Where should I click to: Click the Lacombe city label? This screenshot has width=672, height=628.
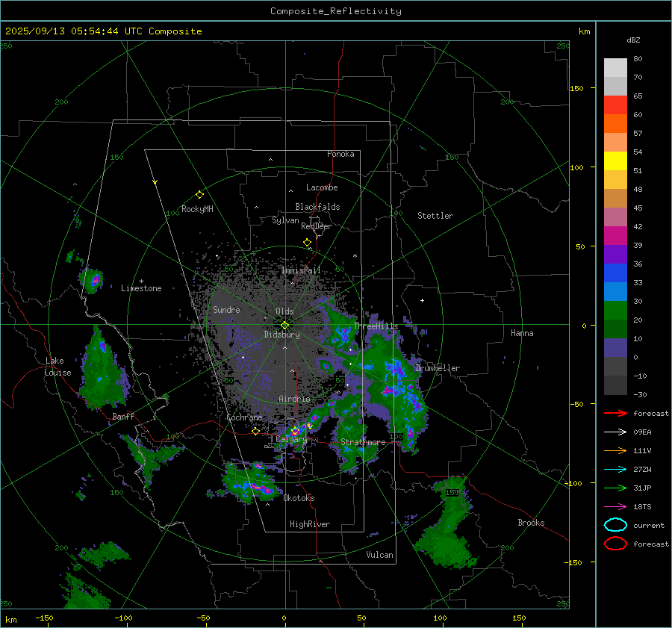tap(322, 187)
